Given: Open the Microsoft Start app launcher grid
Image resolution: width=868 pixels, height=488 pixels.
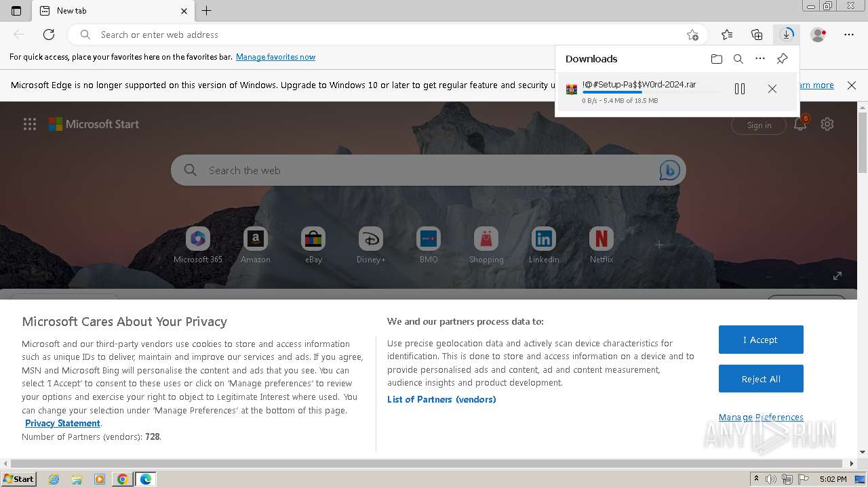Looking at the screenshot, I should point(30,124).
